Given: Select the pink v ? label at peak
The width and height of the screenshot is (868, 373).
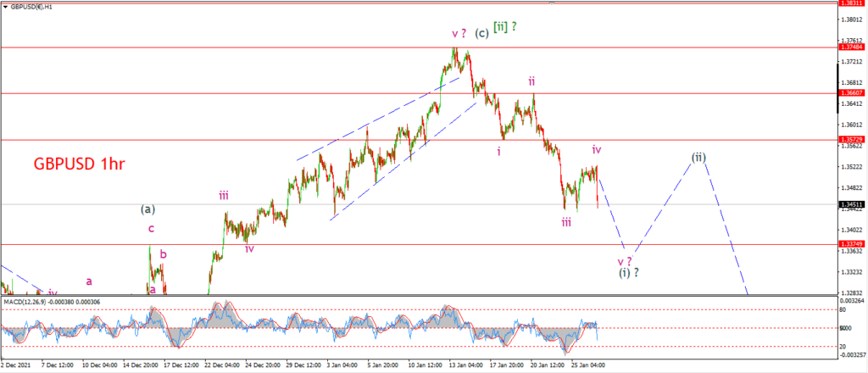Looking at the screenshot, I should [x=459, y=34].
